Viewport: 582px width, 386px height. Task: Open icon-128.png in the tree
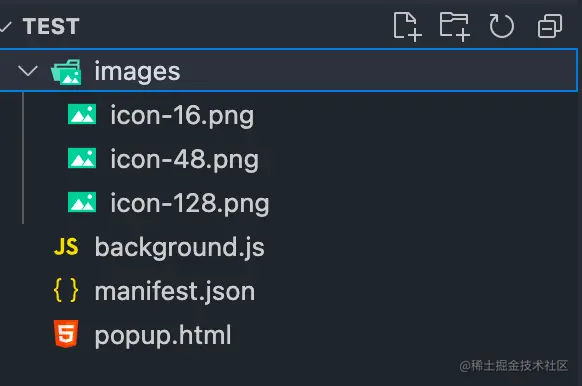[x=190, y=204]
